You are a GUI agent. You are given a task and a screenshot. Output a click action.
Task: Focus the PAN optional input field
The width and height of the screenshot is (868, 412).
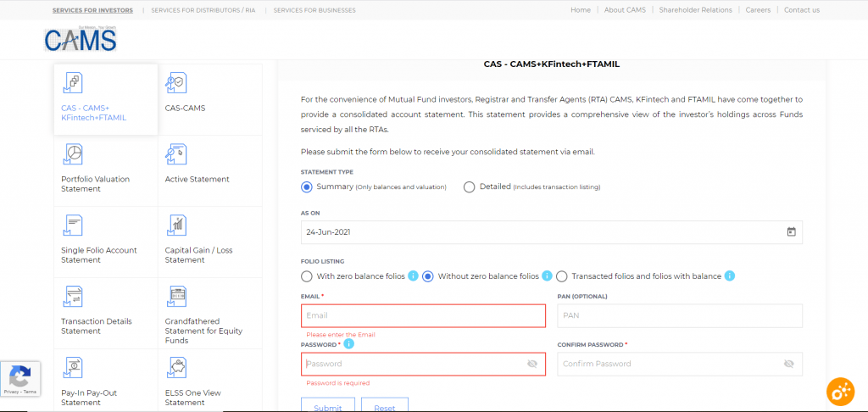tap(680, 315)
